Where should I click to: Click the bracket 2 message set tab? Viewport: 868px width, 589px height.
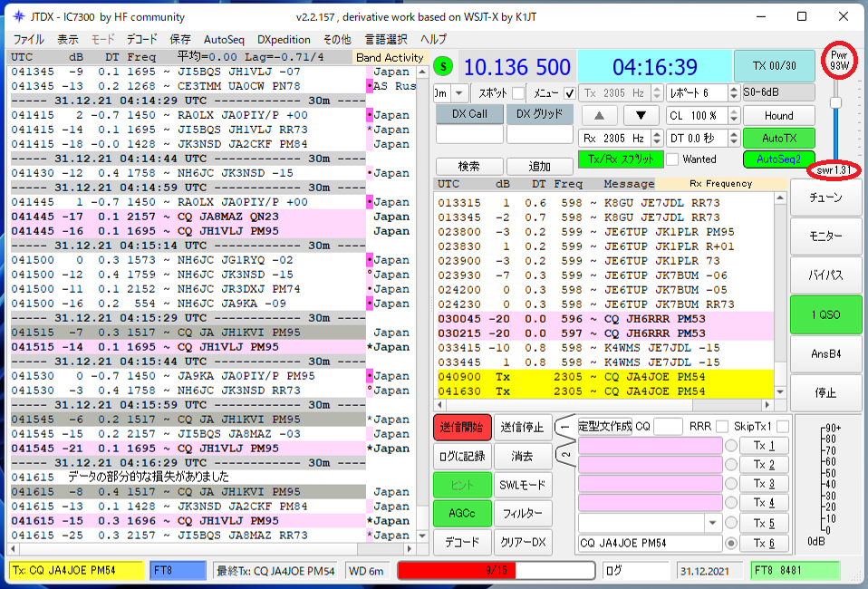564,455
